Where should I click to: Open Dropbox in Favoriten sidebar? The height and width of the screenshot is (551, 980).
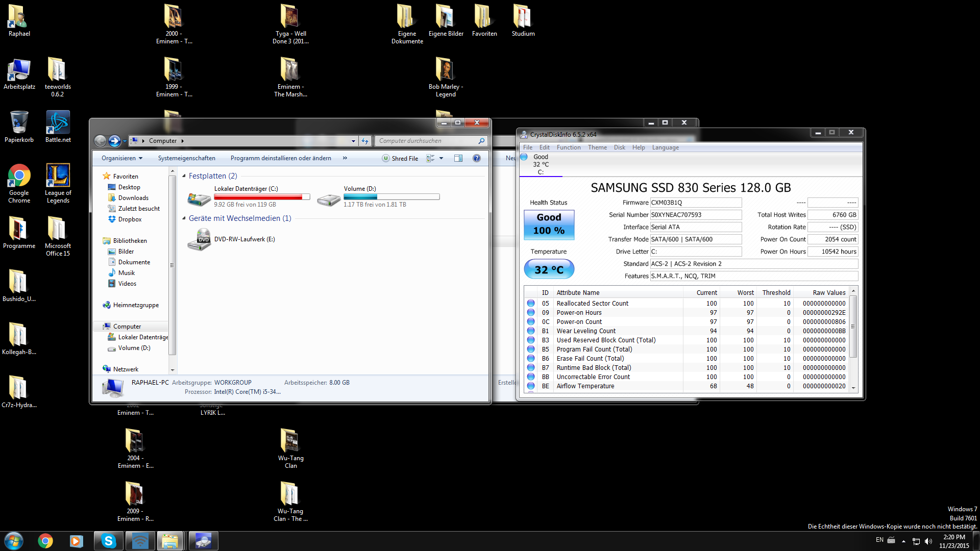130,219
